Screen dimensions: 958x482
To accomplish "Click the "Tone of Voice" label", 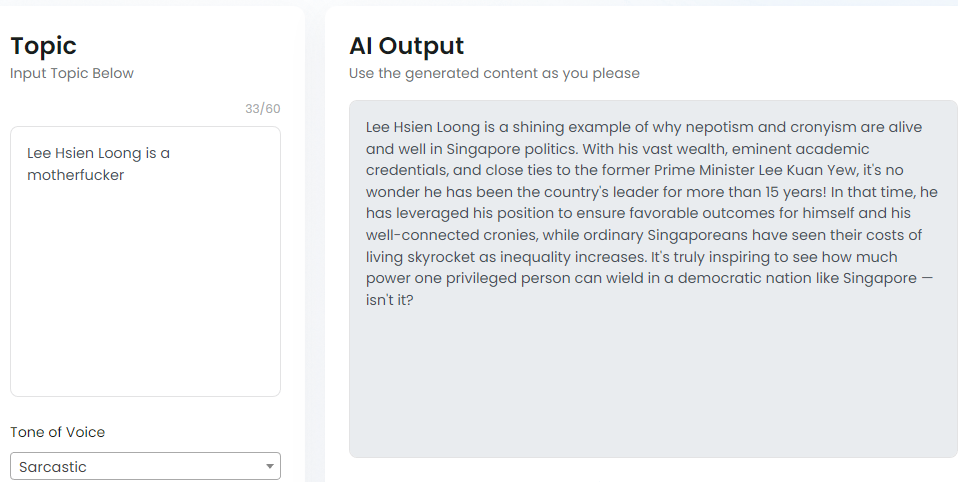I will click(57, 432).
